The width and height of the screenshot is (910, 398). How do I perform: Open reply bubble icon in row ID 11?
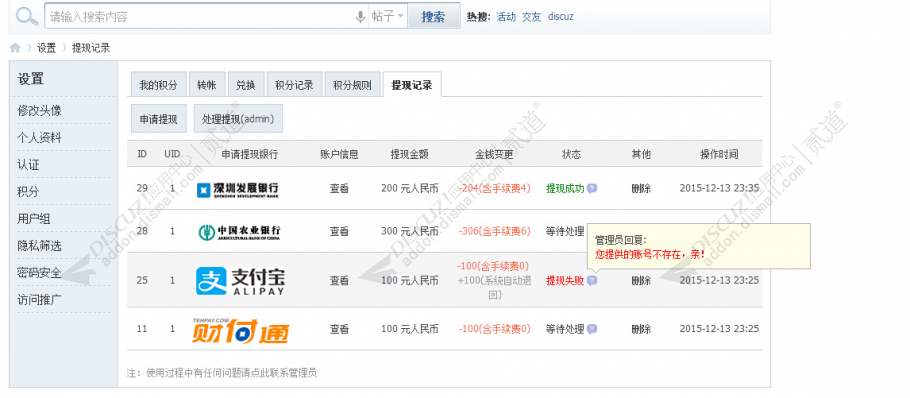592,329
